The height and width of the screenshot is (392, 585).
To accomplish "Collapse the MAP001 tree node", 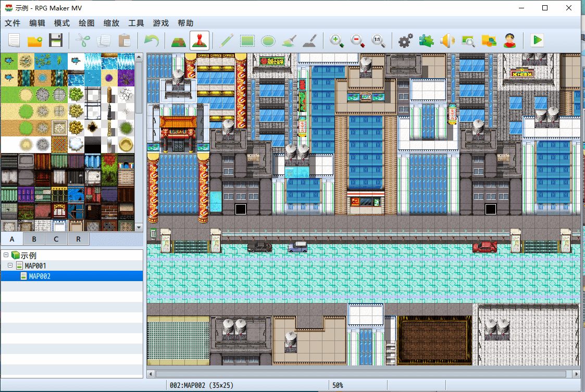I will tap(10, 265).
